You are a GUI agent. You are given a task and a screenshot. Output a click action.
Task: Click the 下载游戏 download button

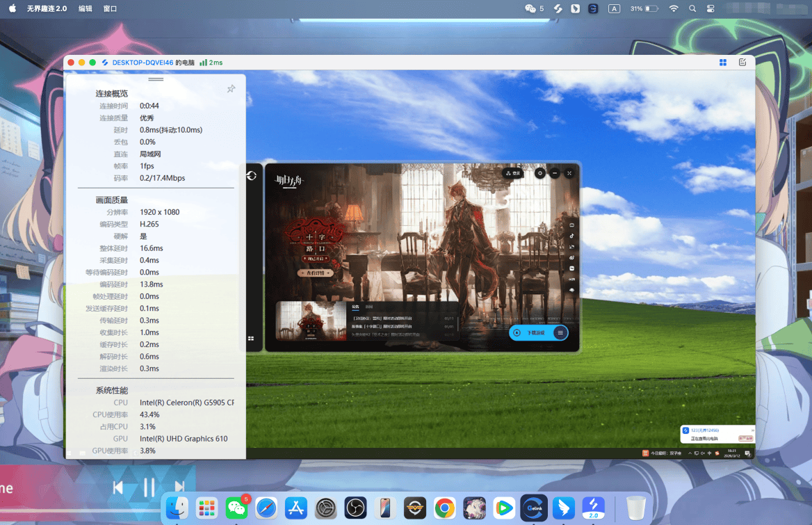533,333
